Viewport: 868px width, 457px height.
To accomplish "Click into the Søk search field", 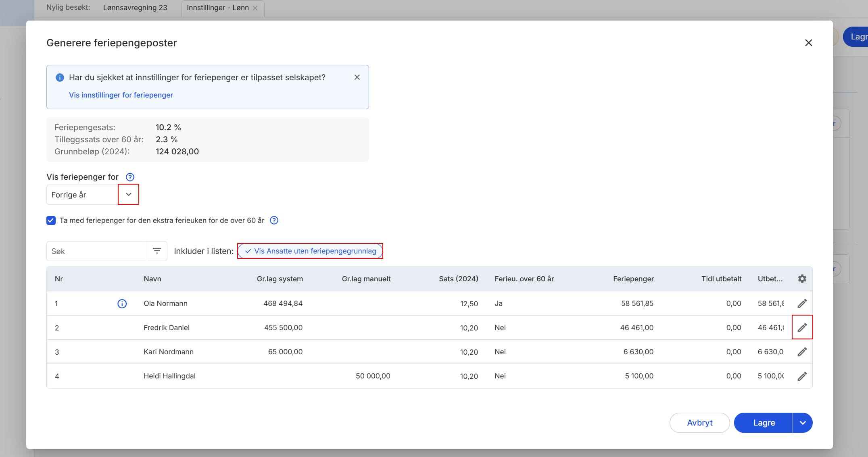I will (x=97, y=251).
